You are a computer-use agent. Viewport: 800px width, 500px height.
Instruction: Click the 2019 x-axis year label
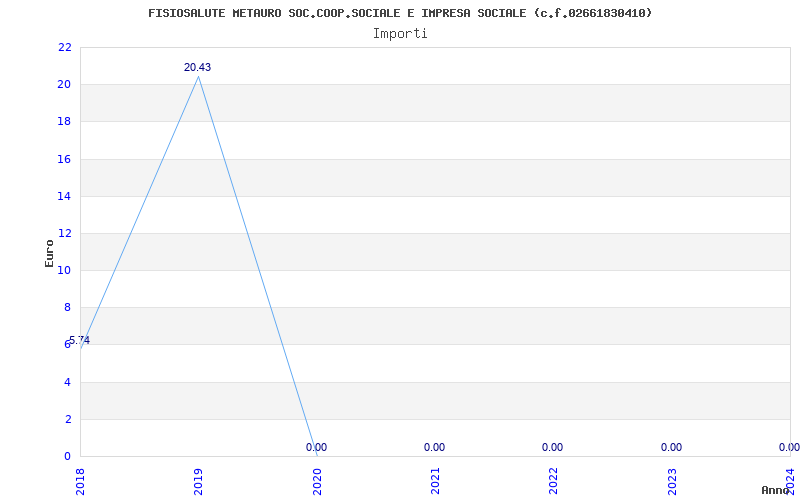(198, 482)
